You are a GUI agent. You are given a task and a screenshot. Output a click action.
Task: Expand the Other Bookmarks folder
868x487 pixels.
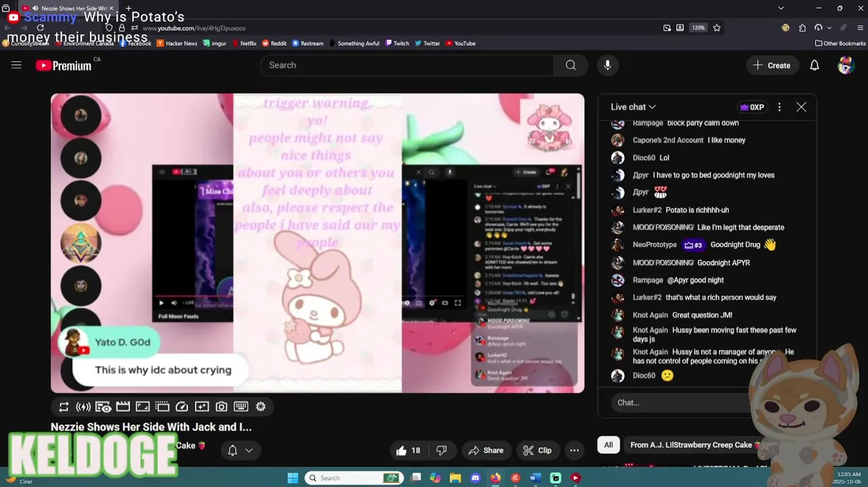[840, 43]
